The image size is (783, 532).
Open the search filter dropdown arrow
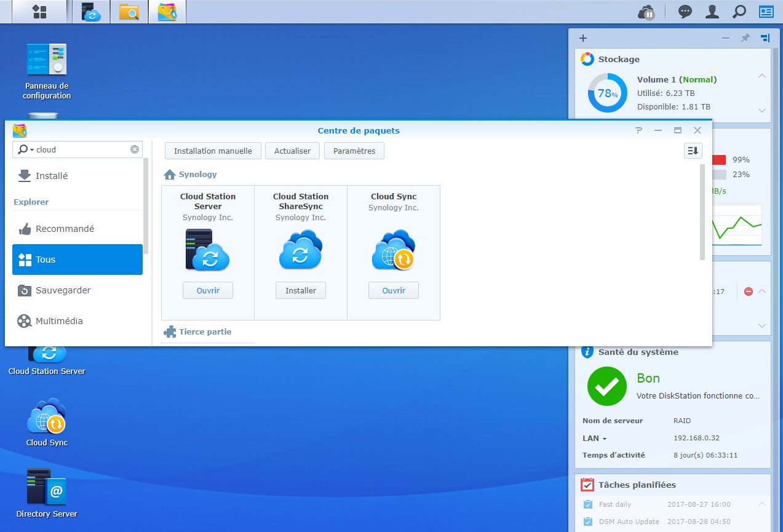coord(31,149)
